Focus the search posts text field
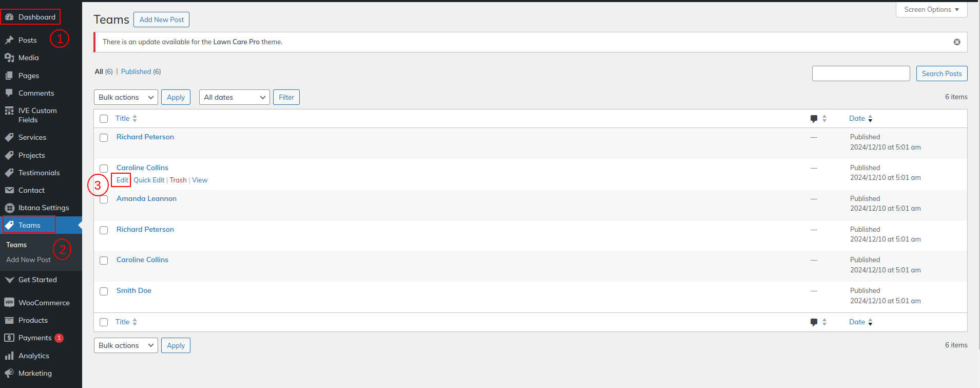Viewport: 980px width, 388px height. [x=860, y=73]
